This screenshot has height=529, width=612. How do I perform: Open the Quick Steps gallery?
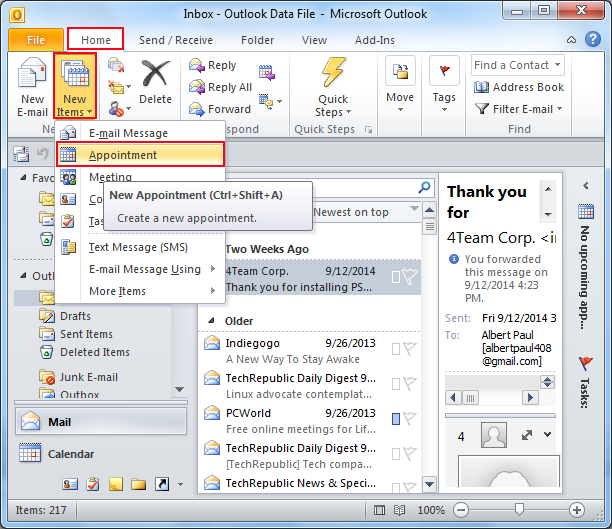(333, 87)
